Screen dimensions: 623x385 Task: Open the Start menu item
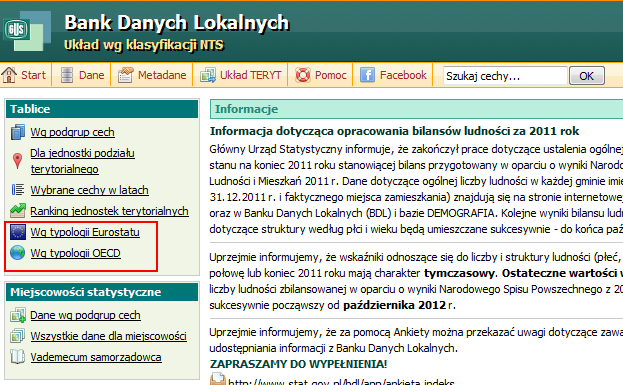[33, 75]
